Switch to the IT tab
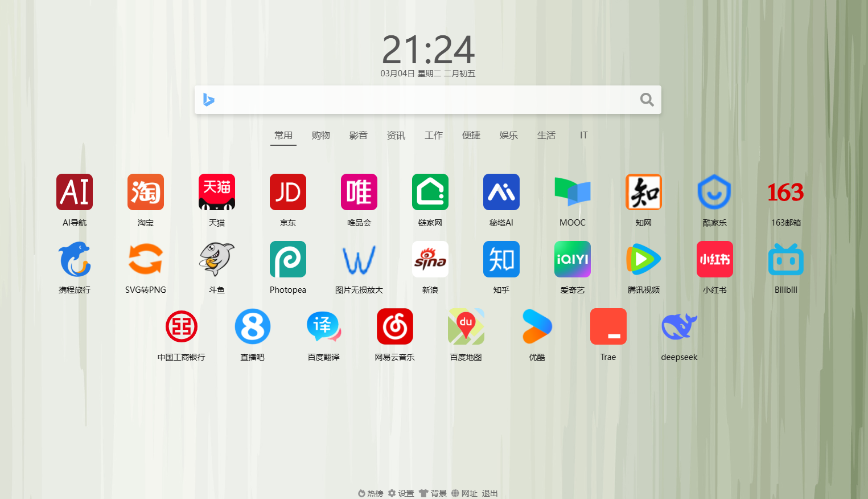Viewport: 868px width, 499px height. [584, 136]
